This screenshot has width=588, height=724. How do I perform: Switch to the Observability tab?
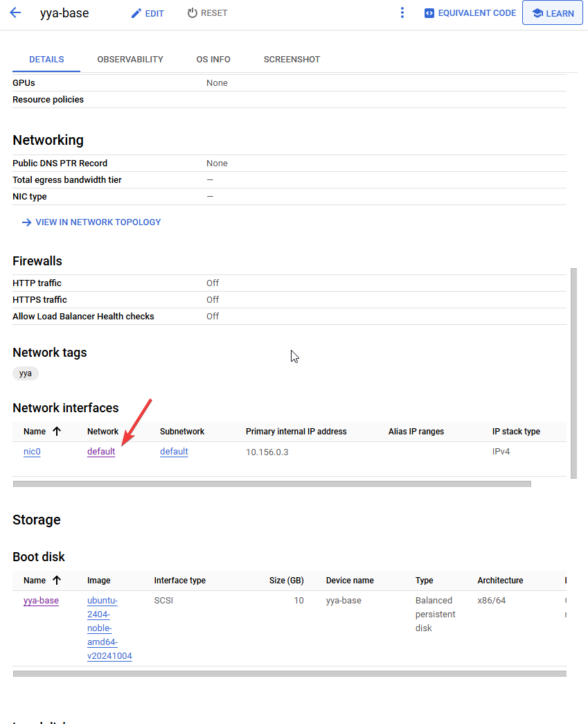coord(130,60)
